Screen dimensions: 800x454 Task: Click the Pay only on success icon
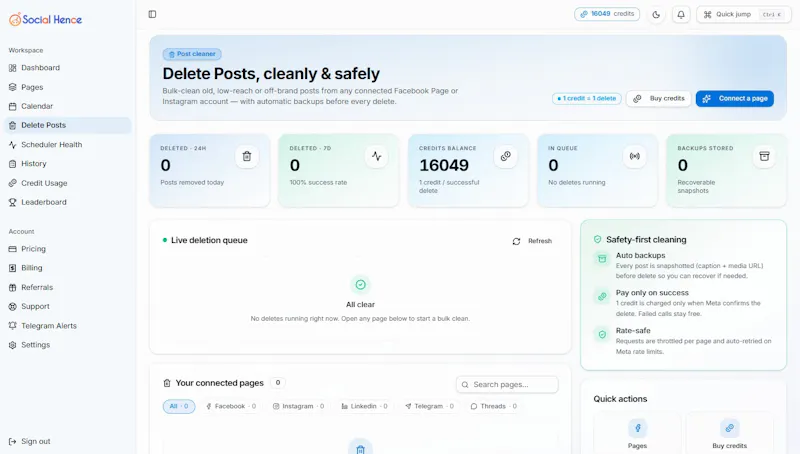602,296
